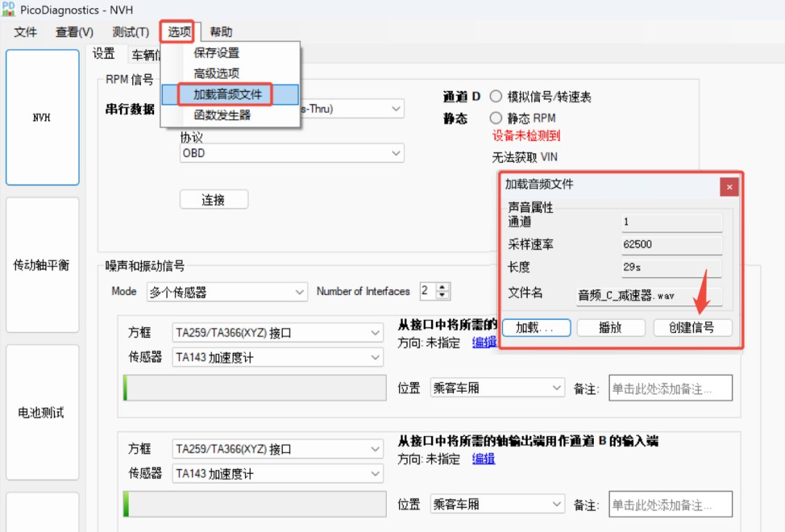
Task: Click the Number of Interfaces field
Action: [x=429, y=291]
